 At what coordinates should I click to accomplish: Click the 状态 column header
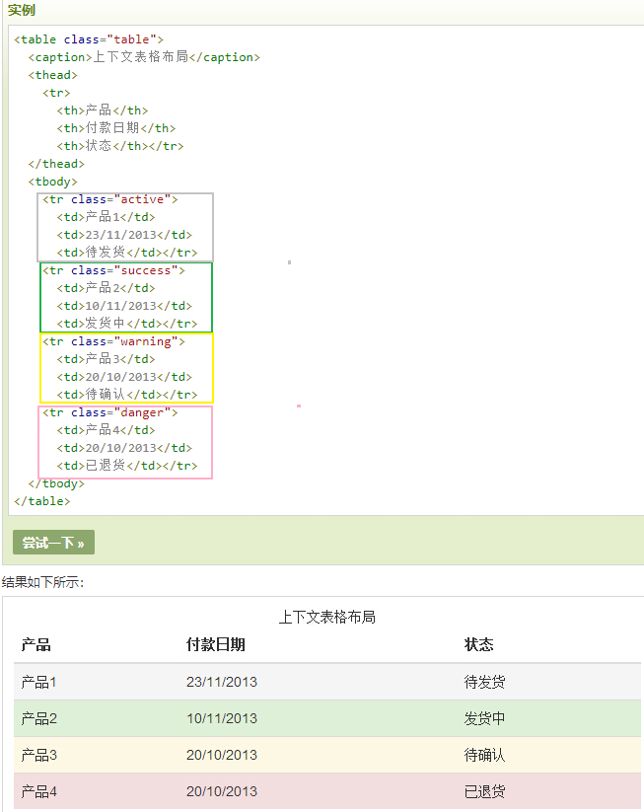click(x=479, y=644)
